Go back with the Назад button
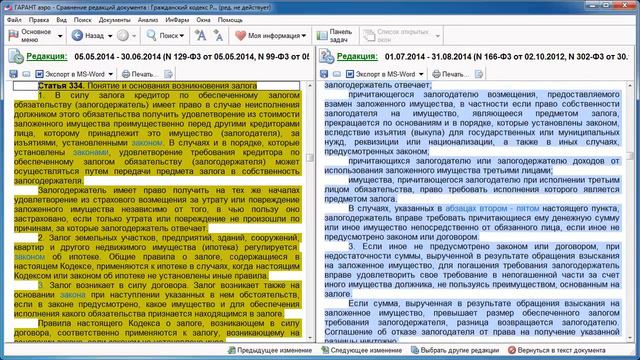The image size is (640, 360). (88, 36)
